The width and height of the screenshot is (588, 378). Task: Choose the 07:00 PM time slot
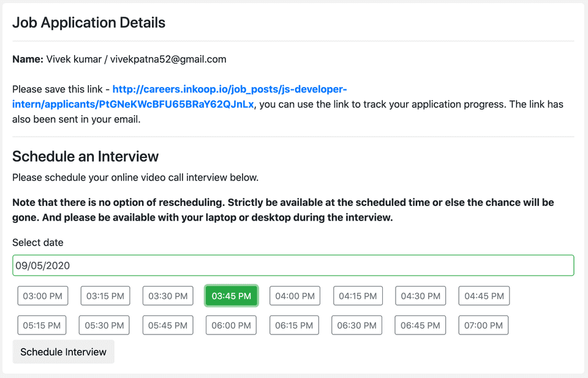pos(484,325)
